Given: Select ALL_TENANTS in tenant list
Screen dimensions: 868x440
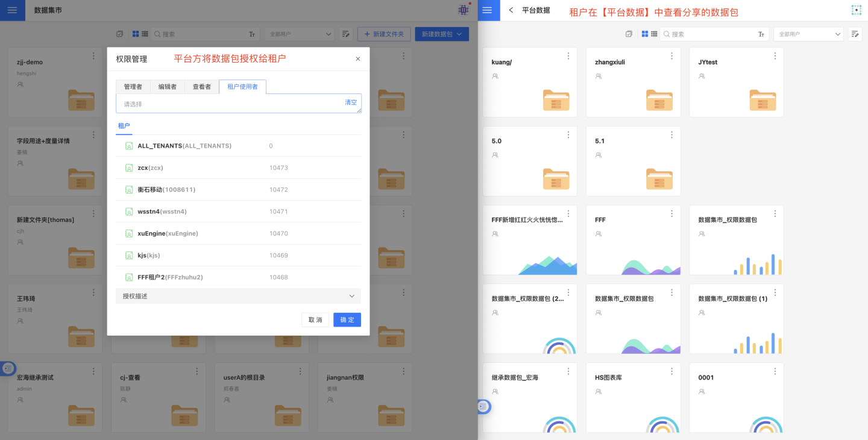Looking at the screenshot, I should (x=184, y=146).
